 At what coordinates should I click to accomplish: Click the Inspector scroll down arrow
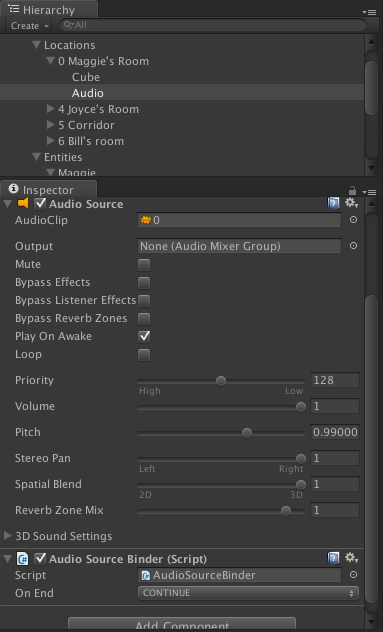pyautogui.click(x=371, y=624)
